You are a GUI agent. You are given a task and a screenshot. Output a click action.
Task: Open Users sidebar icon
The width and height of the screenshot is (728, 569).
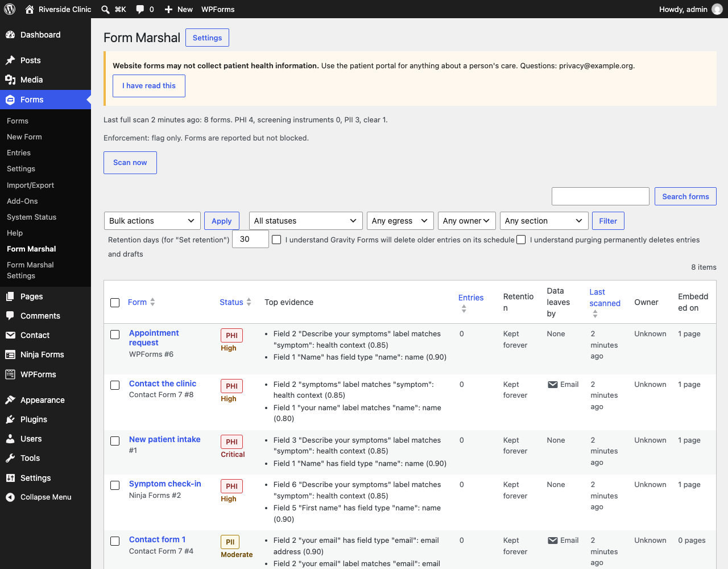click(x=10, y=439)
